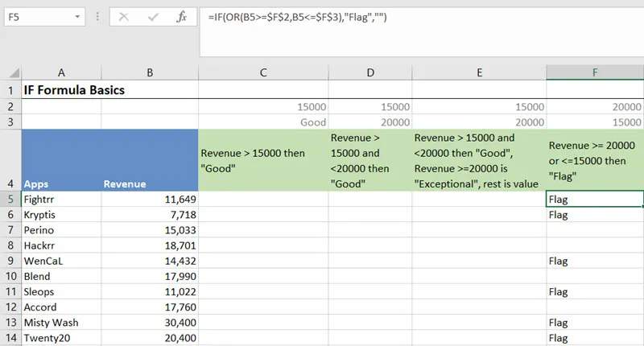The image size is (644, 346).
Task: Select row 13 header
Action: tap(10, 323)
